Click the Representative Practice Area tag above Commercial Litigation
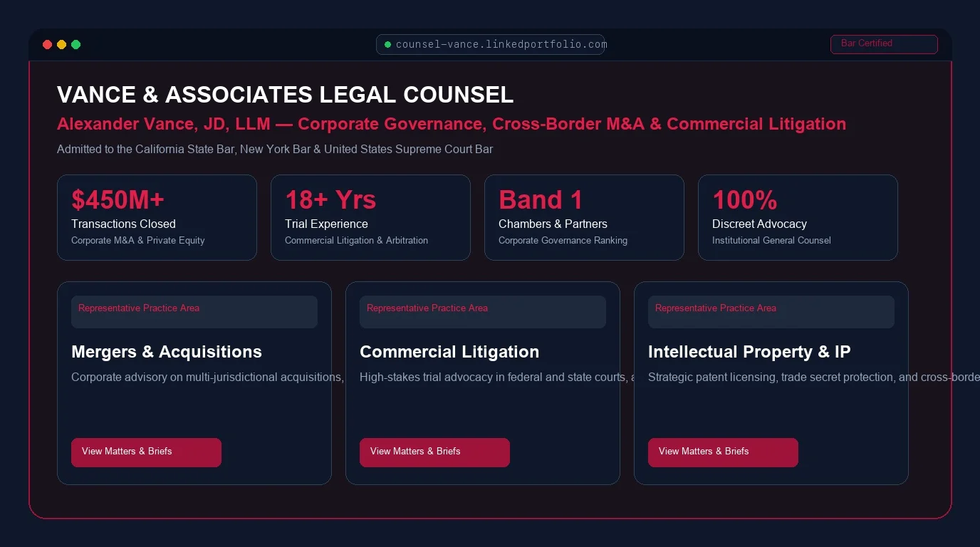This screenshot has height=547, width=980. tap(483, 312)
